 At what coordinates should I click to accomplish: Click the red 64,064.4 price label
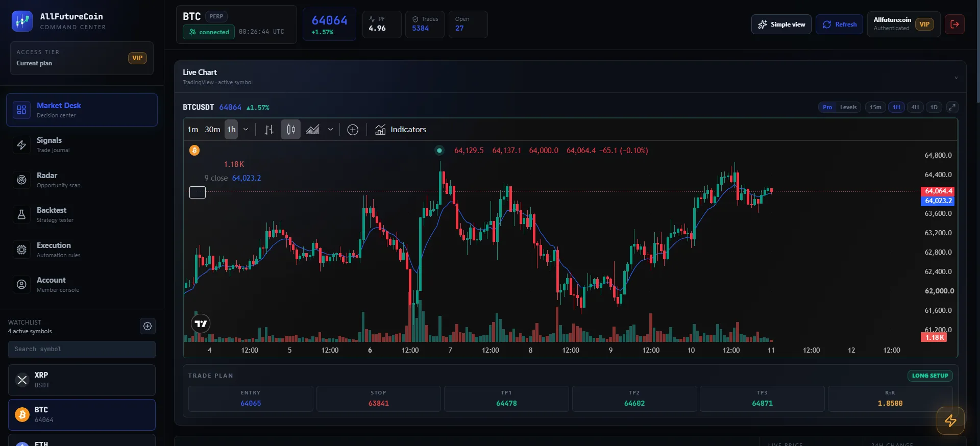tap(938, 191)
